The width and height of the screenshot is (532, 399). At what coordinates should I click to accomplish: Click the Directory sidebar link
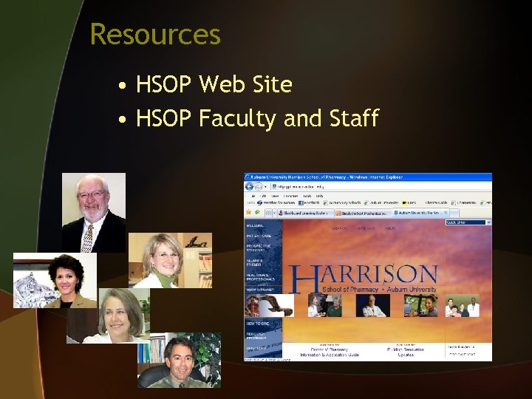tap(256, 349)
